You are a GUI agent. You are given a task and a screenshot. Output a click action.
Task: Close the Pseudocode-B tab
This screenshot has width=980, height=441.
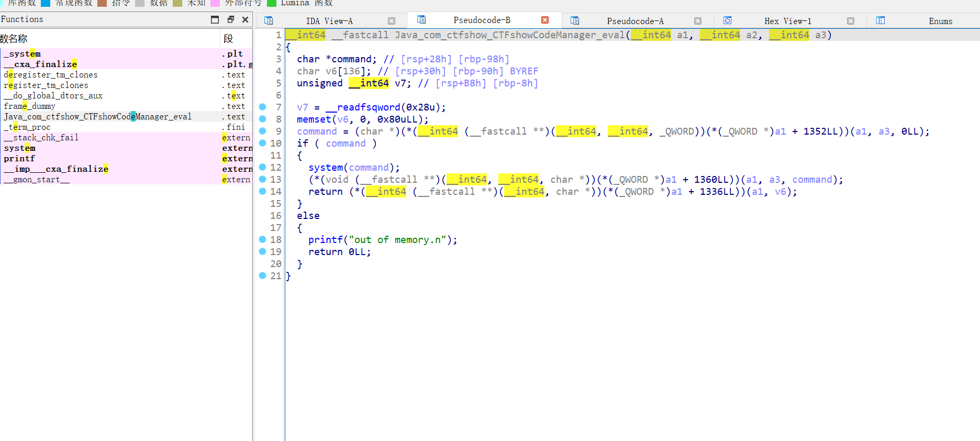pos(545,20)
